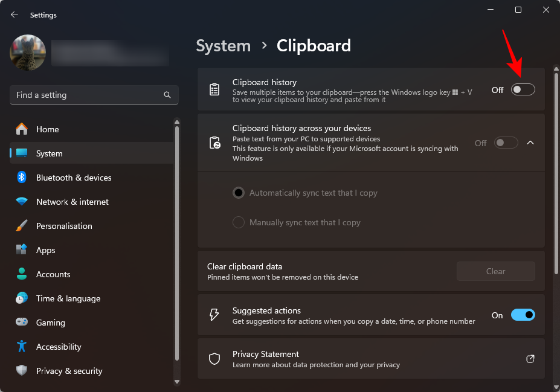Click the Gaming controller icon

tap(22, 323)
